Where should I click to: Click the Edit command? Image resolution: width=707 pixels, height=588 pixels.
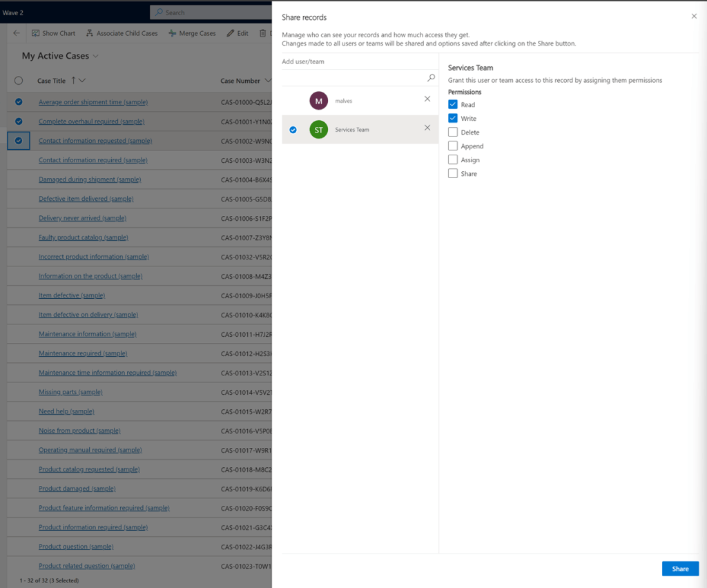(x=237, y=33)
